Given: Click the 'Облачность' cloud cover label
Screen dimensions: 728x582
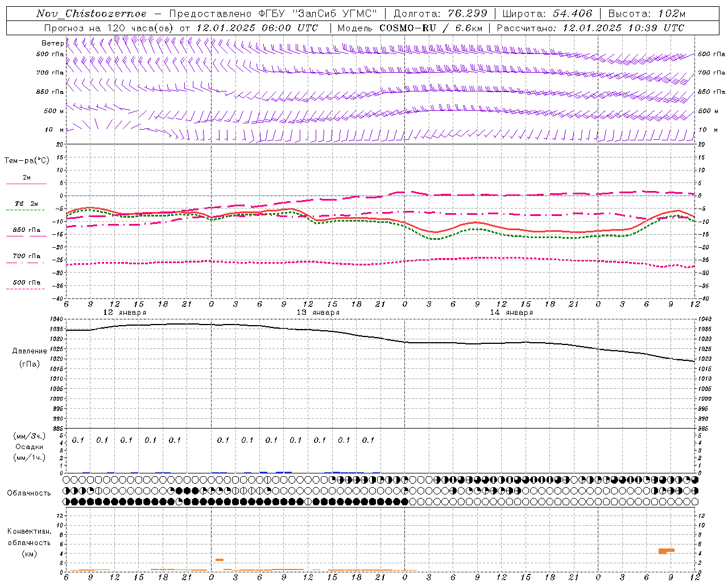Looking at the screenshot, I should (x=29, y=493).
